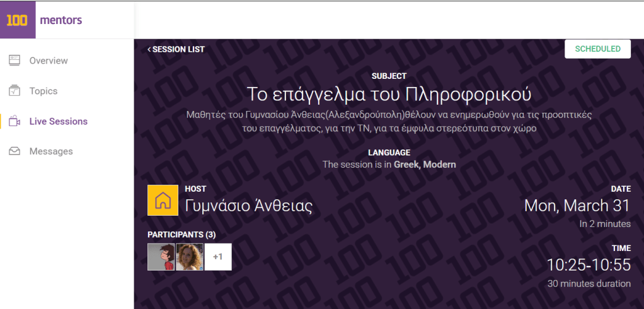Open the first participant's avatar
The image size is (644, 309).
pyautogui.click(x=161, y=257)
